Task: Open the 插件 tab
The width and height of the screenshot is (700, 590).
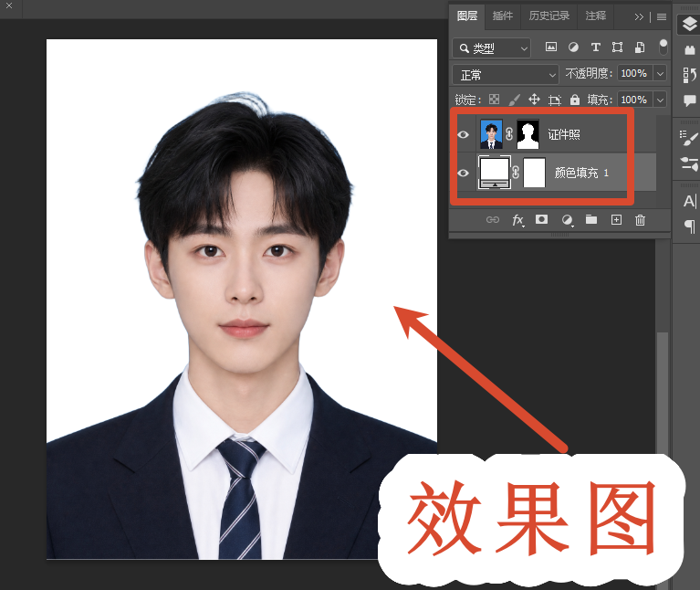Action: (x=503, y=16)
